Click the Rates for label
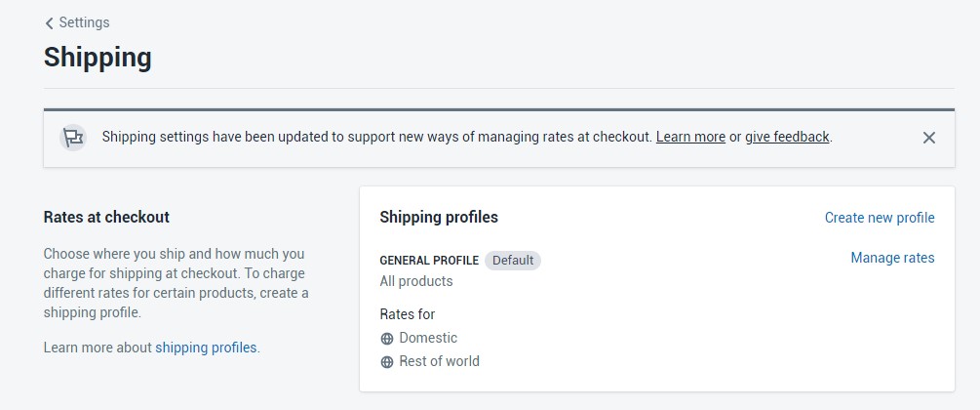The height and width of the screenshot is (410, 980). (x=407, y=314)
